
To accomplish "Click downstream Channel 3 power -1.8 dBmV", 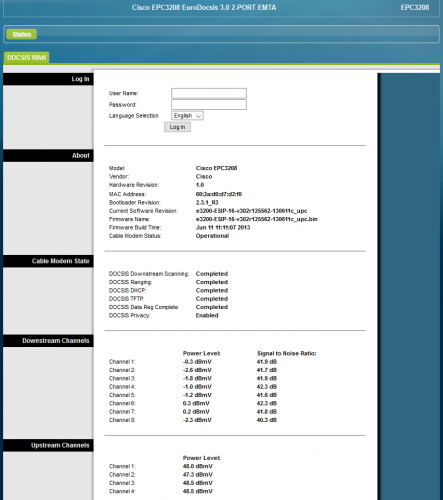I will coord(197,378).
